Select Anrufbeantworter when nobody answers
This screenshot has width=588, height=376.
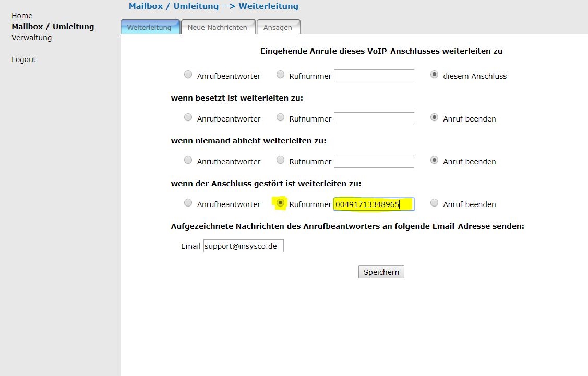click(x=188, y=161)
